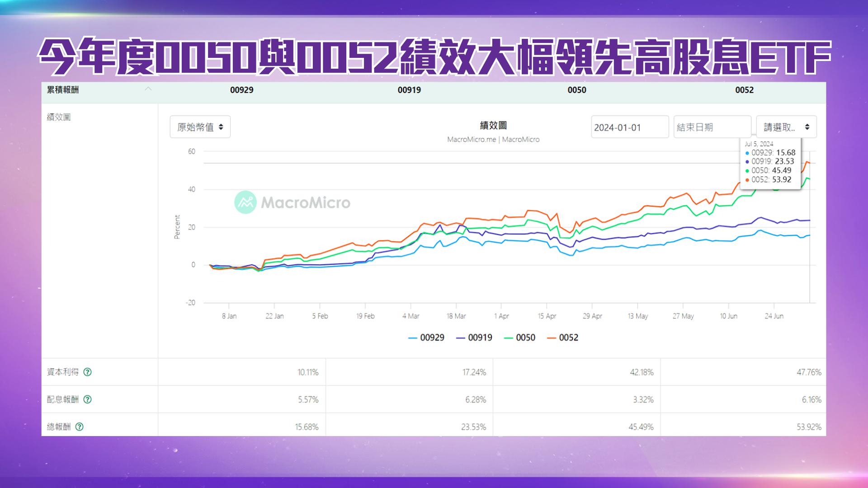Click the 結束日期 end date field

[x=712, y=127]
